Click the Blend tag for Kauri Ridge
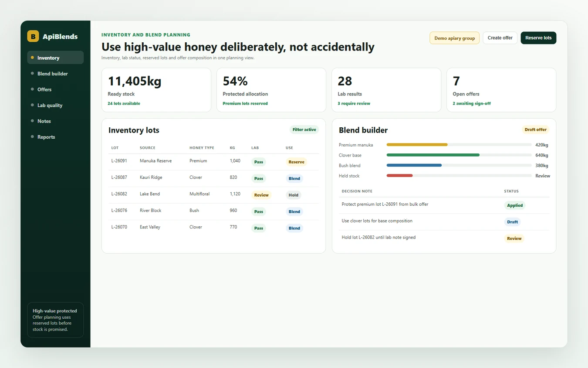 tap(294, 178)
